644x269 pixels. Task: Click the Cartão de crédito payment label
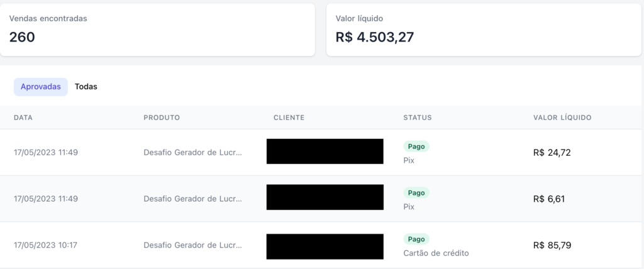pyautogui.click(x=436, y=253)
